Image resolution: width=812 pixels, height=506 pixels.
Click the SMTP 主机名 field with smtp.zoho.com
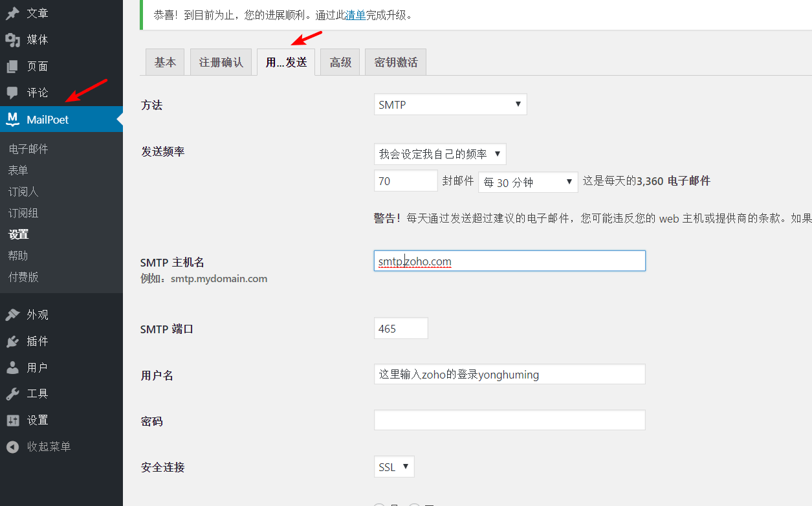point(509,261)
